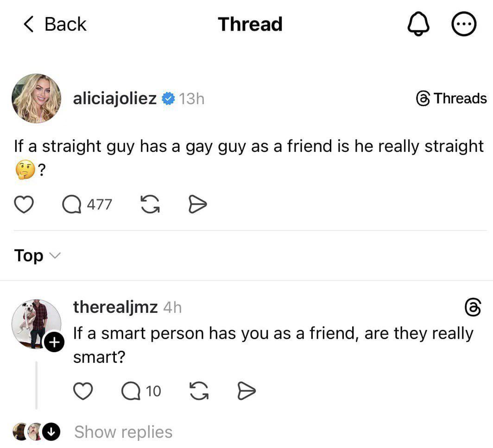Expand the Top sort dropdown

click(x=37, y=255)
